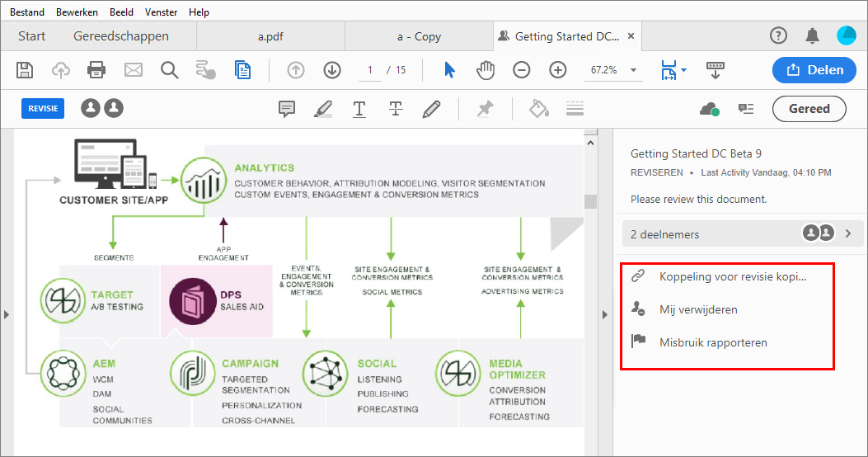
Task: Switch to the Start tab
Action: point(31,36)
